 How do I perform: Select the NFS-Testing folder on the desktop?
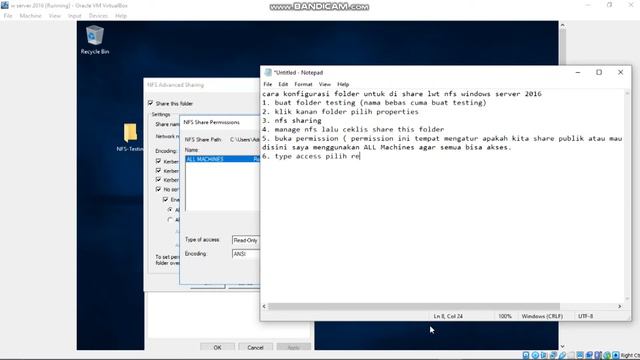click(x=130, y=138)
